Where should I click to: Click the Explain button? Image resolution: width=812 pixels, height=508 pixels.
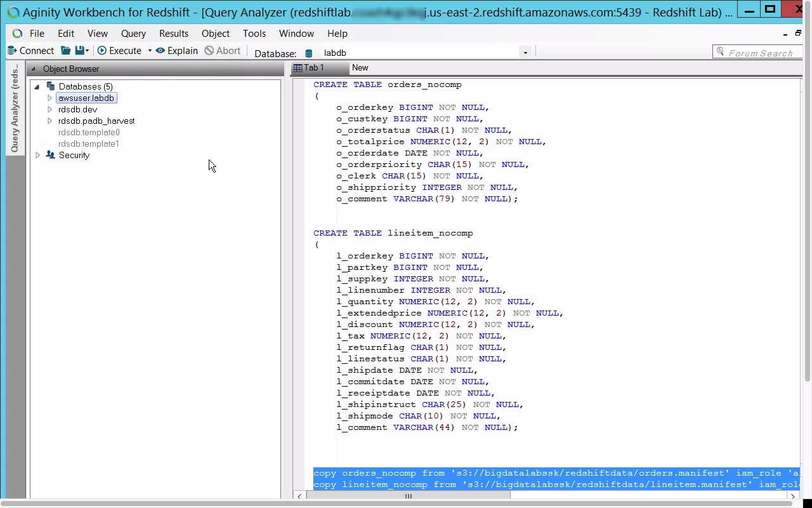point(177,51)
